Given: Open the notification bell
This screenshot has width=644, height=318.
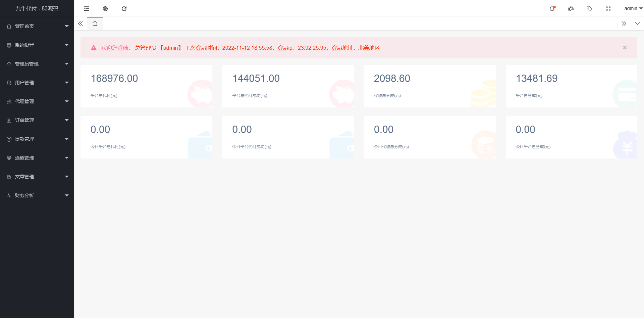Looking at the screenshot, I should (x=552, y=9).
